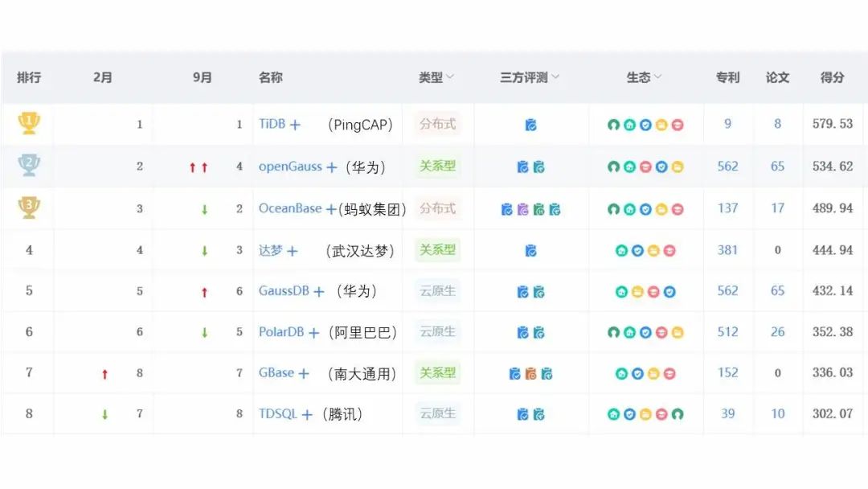Screen dimensions: 868x489
Task: Open TiDB's third-party evaluation report icon
Action: (x=531, y=125)
